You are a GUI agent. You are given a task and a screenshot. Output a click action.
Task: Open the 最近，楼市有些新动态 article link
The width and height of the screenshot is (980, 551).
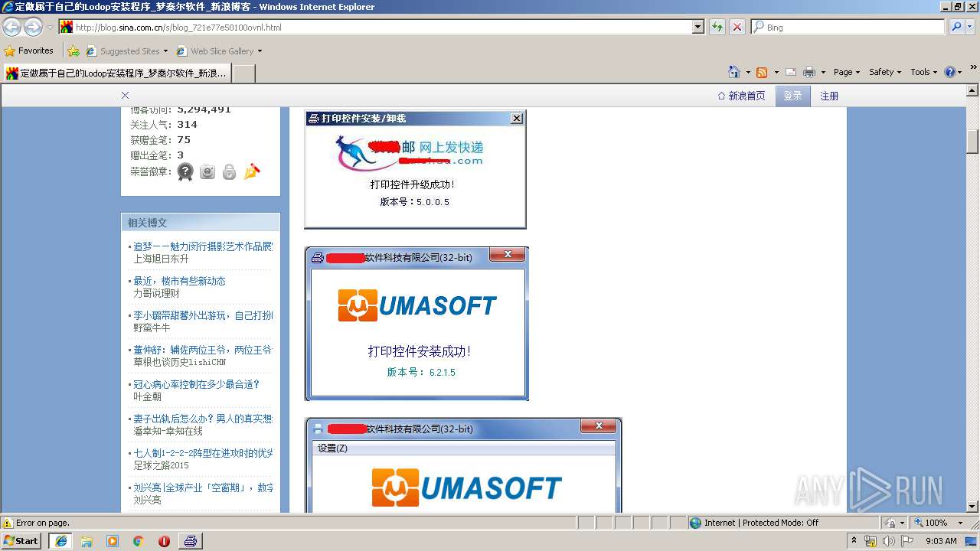tap(179, 281)
